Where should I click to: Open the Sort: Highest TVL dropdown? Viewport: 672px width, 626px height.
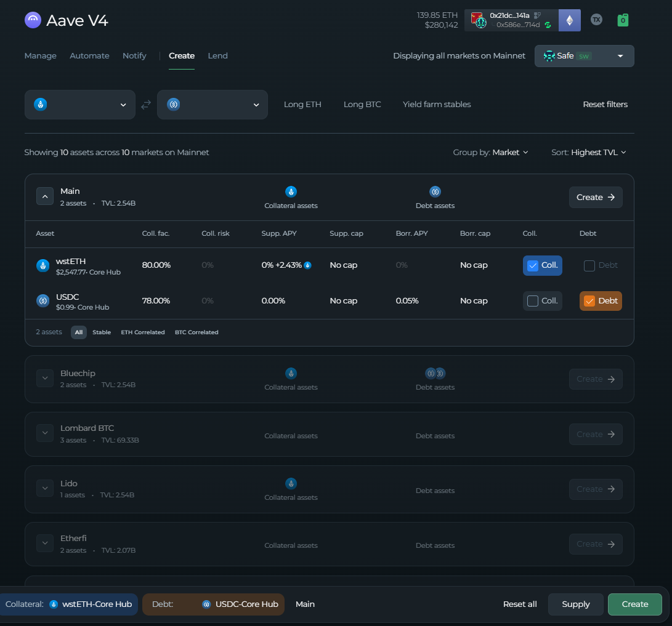pos(588,153)
